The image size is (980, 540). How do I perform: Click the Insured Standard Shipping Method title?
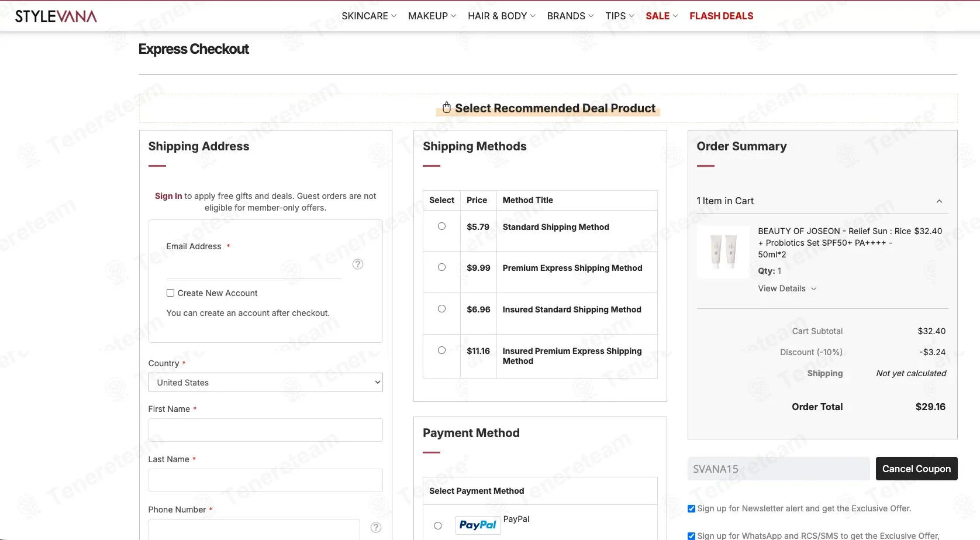click(572, 309)
